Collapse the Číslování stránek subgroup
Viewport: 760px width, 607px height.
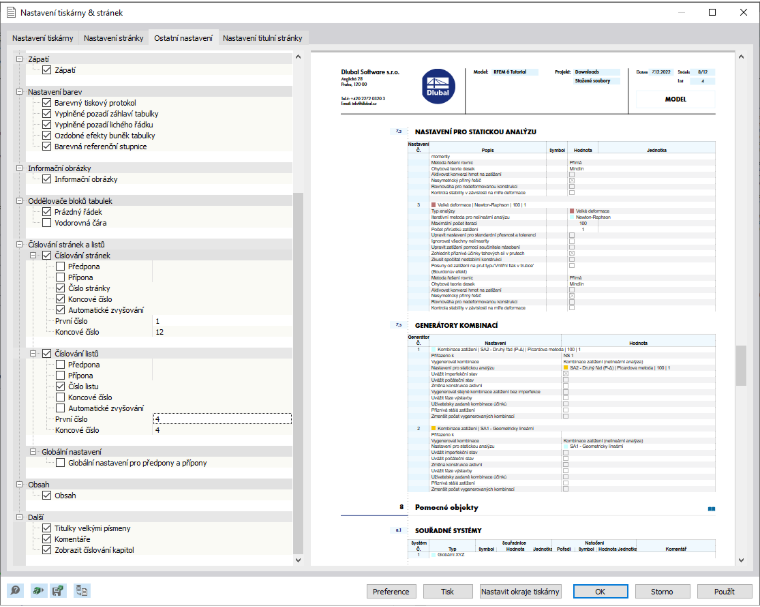[x=33, y=256]
